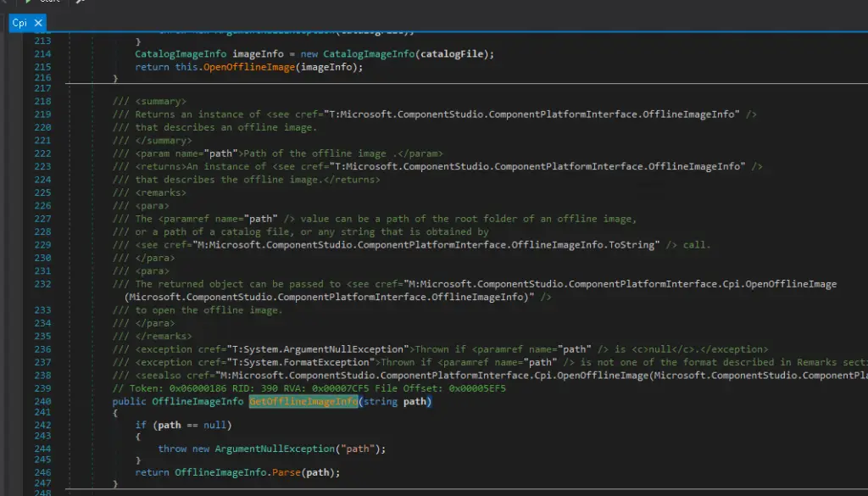Click the "path" string literal on line 244

pos(357,449)
